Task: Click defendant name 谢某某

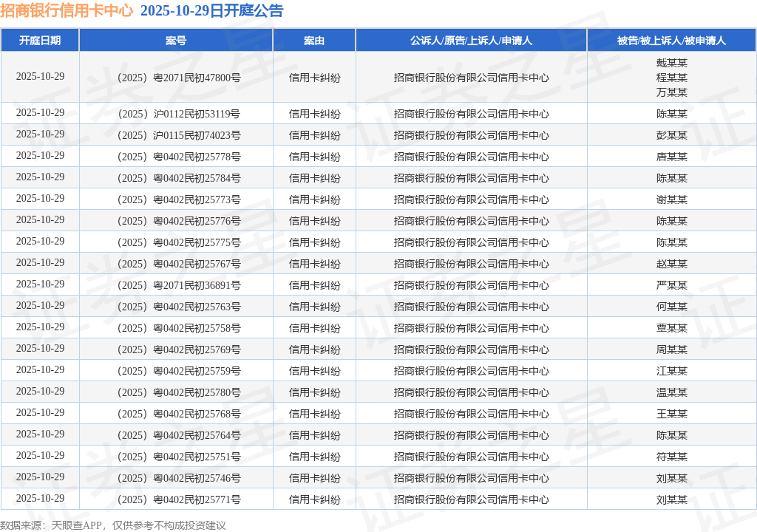Action: tap(671, 199)
